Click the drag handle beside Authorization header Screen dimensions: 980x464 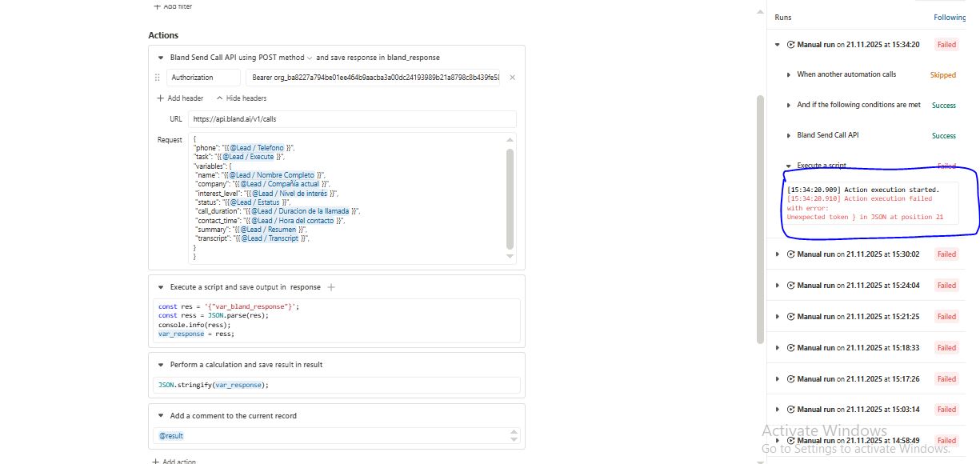[x=157, y=78]
